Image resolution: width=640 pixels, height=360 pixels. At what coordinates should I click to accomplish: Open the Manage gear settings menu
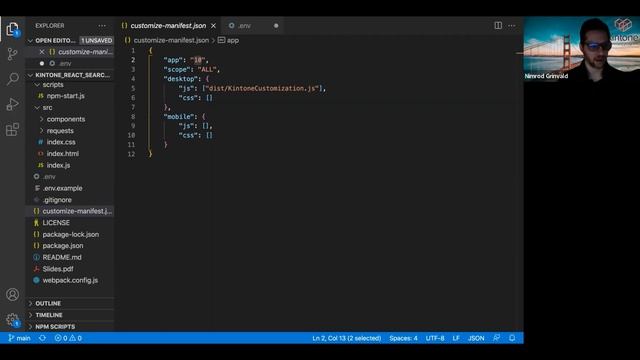pyautogui.click(x=12, y=320)
